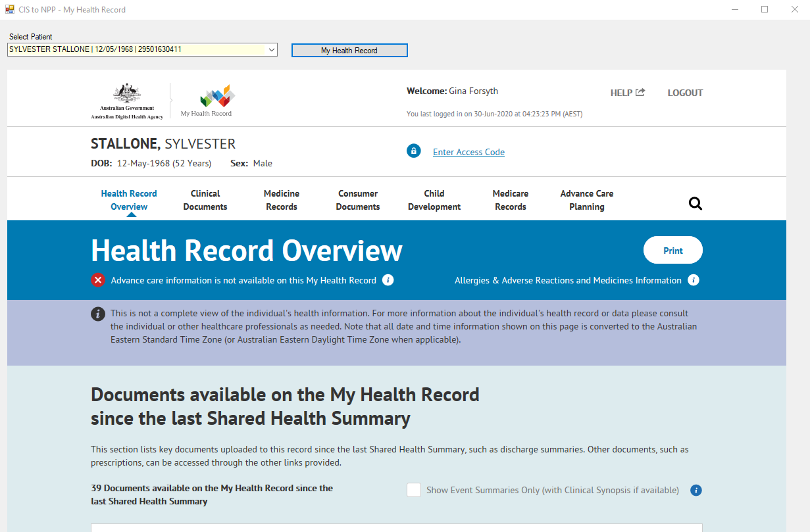Open the Medicine Records tab

282,200
